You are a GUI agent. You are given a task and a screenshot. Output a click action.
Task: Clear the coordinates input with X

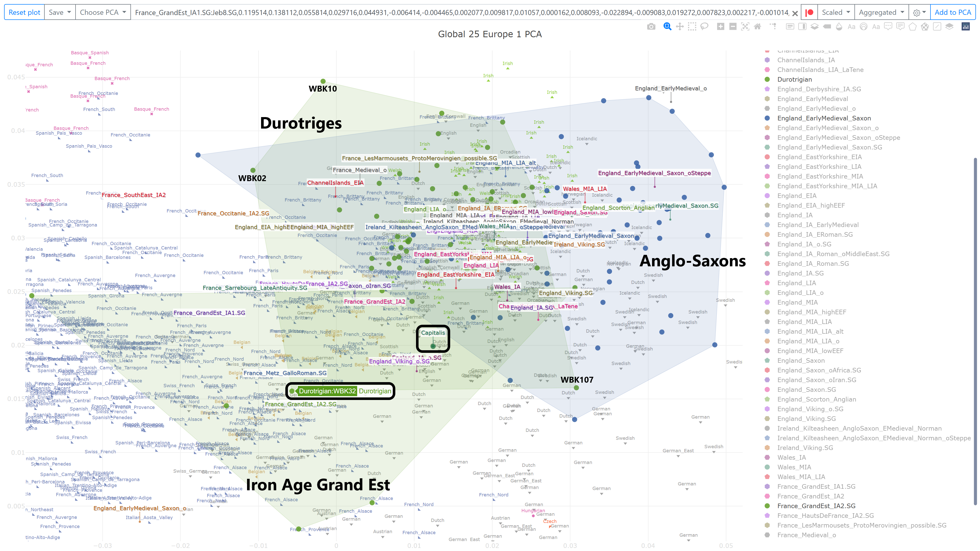[x=795, y=13]
